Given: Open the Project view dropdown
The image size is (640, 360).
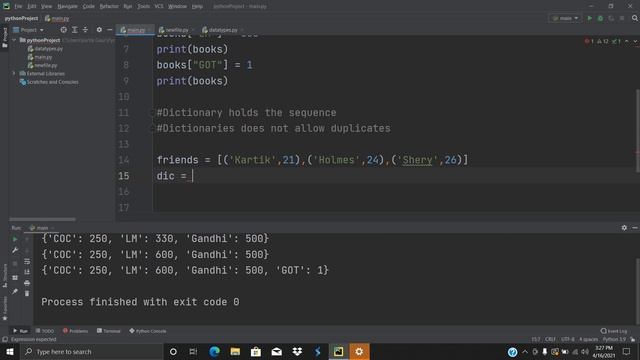Looking at the screenshot, I should click(x=28, y=30).
